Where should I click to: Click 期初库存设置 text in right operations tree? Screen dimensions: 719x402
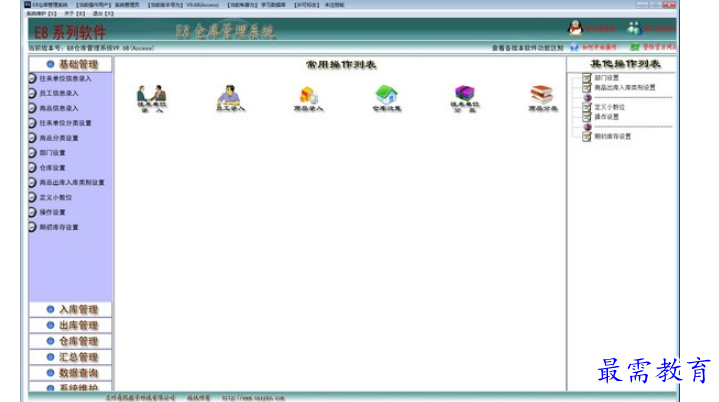pos(613,136)
